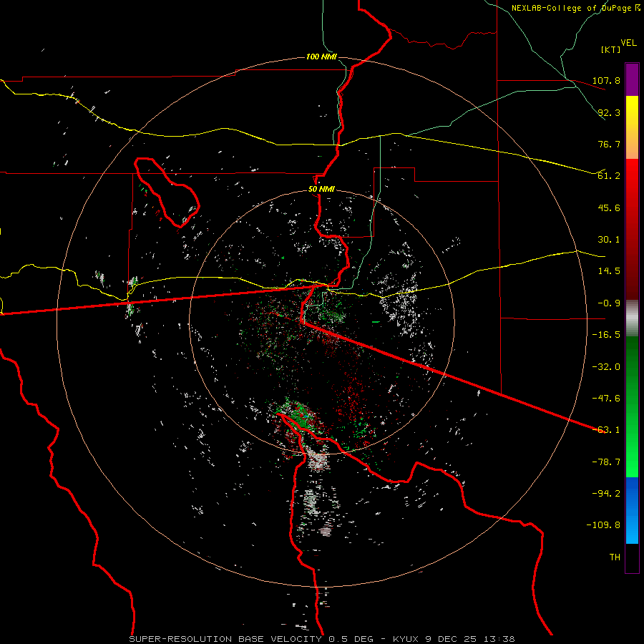Click the 92.3 legend value
The image size is (644, 644).
pyautogui.click(x=609, y=112)
